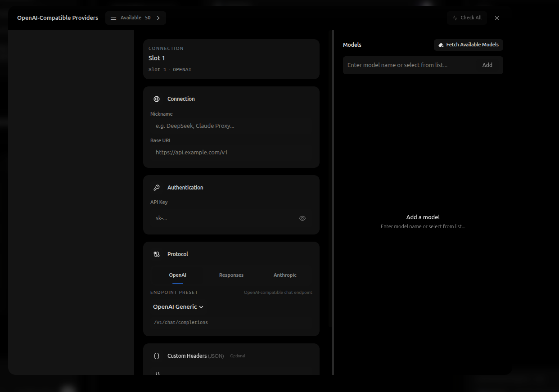Click the globe icon beside Connection heading
559x392 pixels.
tap(157, 99)
